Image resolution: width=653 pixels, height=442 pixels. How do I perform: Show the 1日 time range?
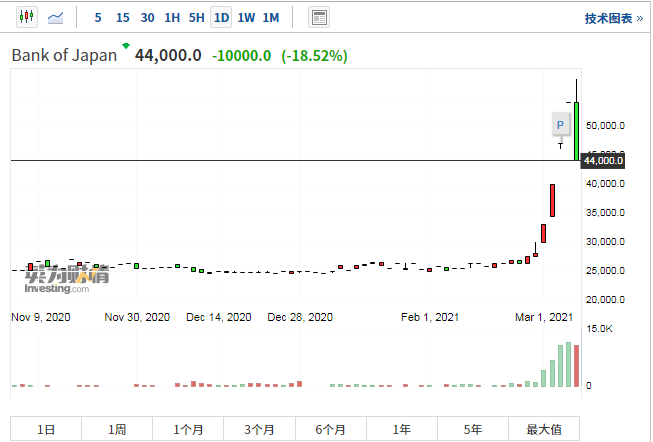pos(46,429)
